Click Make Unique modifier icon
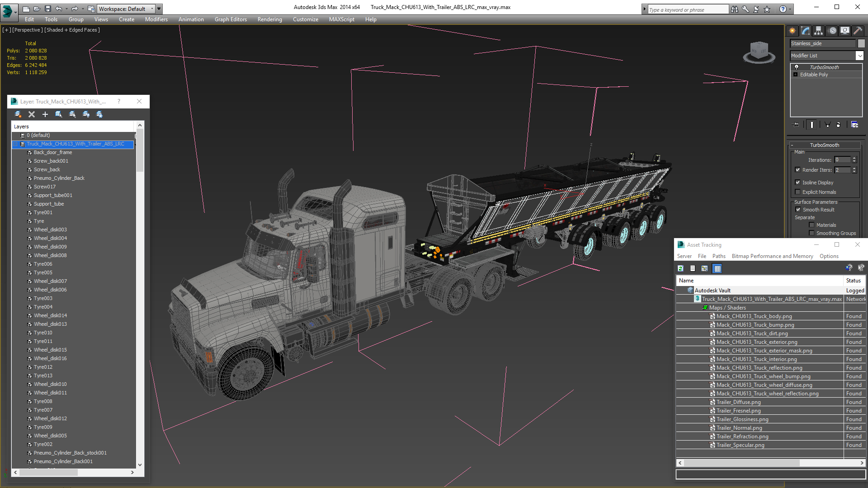The height and width of the screenshot is (488, 868). pyautogui.click(x=827, y=125)
